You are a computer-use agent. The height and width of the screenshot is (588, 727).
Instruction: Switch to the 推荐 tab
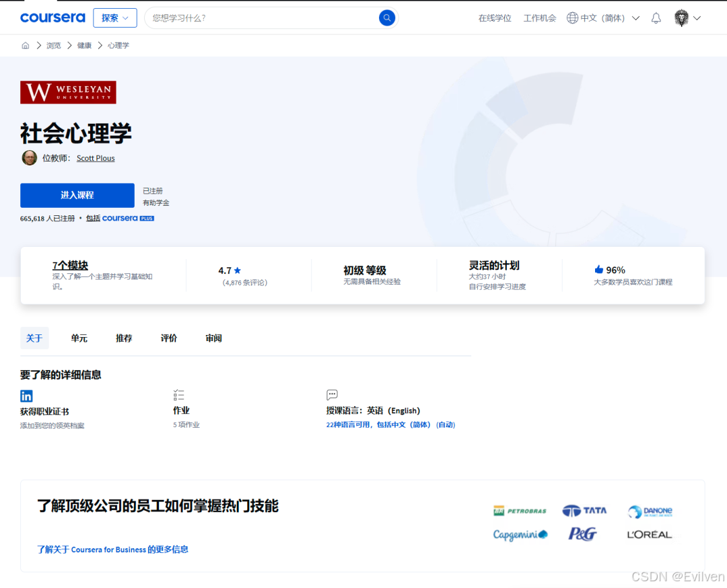(x=124, y=338)
